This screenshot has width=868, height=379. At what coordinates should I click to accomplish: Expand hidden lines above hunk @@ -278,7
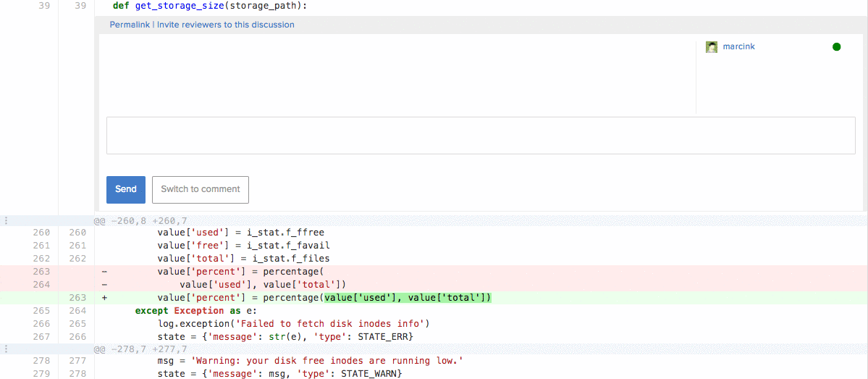[6, 349]
